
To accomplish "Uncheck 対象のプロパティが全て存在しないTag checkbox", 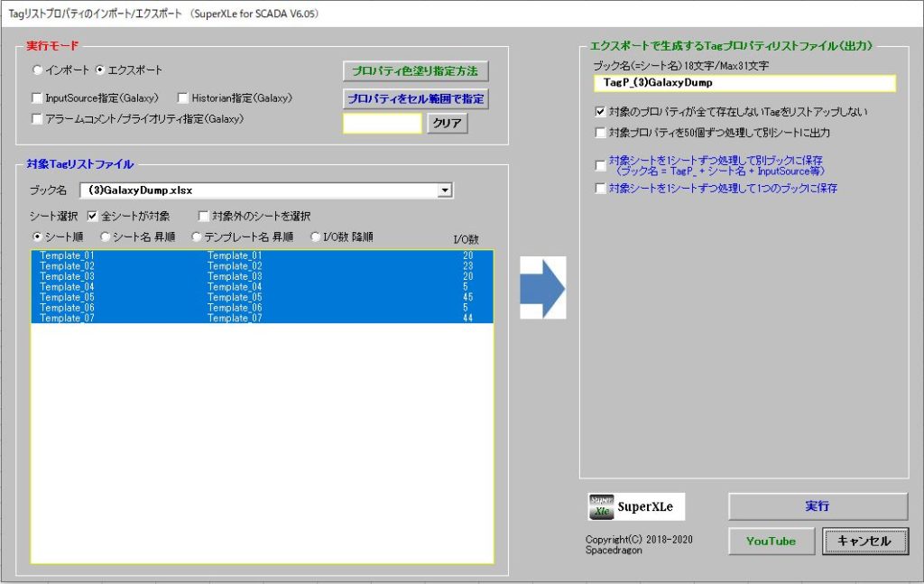I will click(x=600, y=111).
